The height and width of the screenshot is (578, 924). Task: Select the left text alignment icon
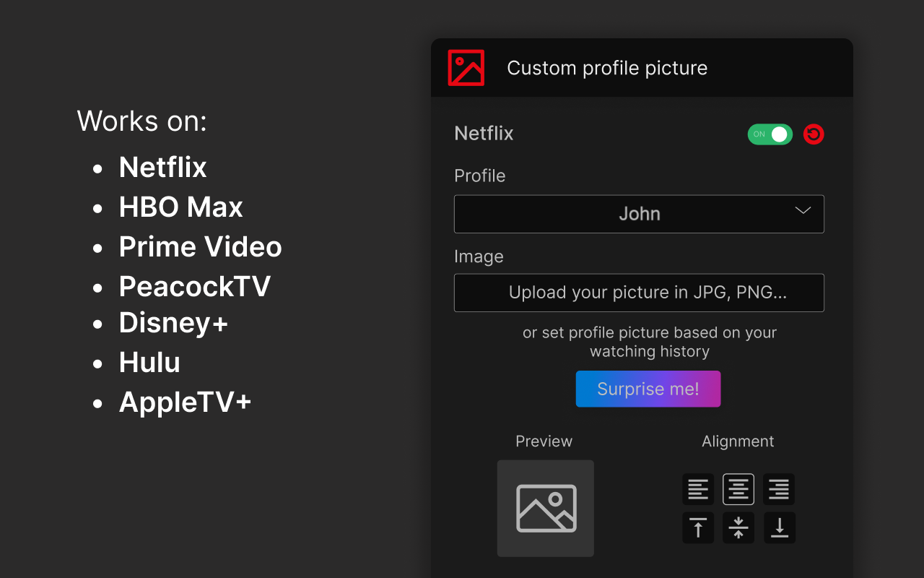click(x=697, y=489)
